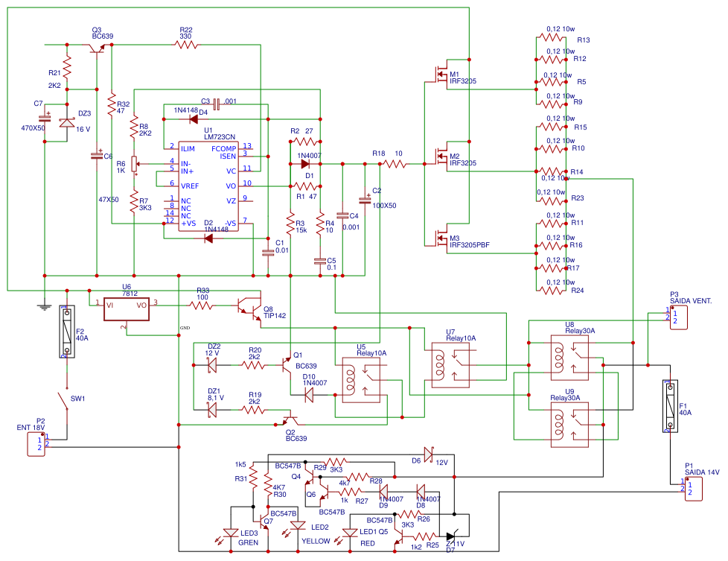728x561 pixels.
Task: Select the R6 1K potentiometer
Action: [135, 164]
